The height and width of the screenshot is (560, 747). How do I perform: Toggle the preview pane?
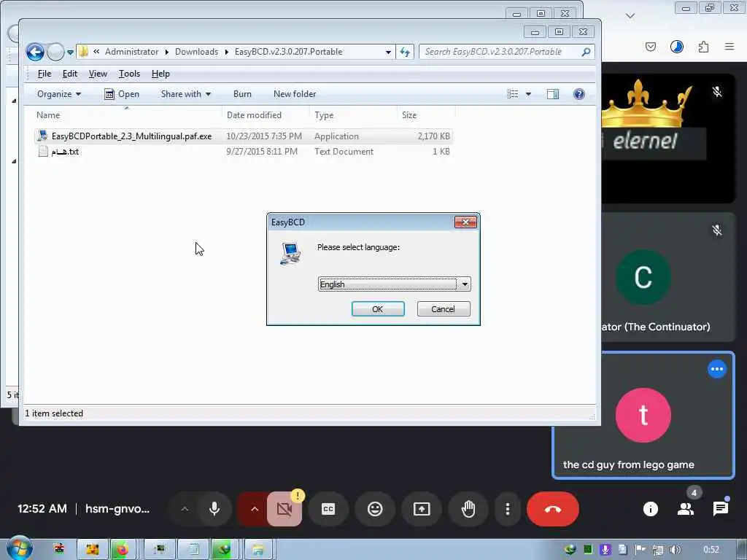pyautogui.click(x=553, y=94)
